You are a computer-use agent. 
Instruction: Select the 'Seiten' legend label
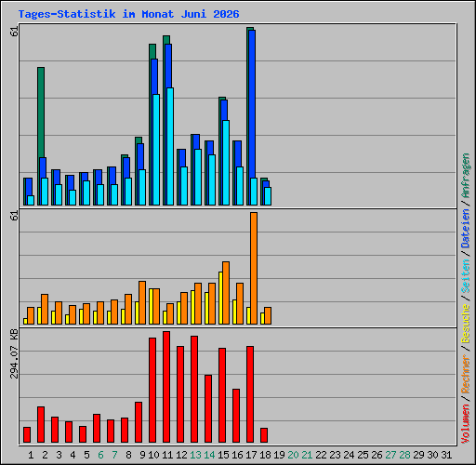[x=466, y=276]
